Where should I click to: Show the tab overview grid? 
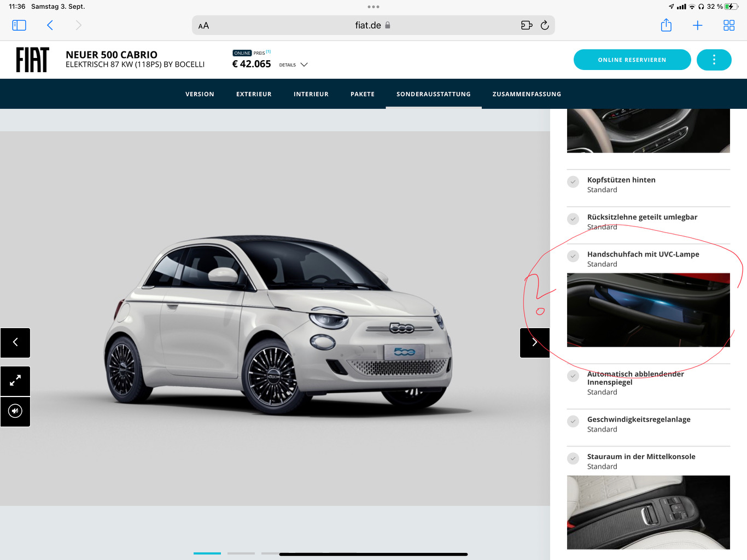pos(729,25)
